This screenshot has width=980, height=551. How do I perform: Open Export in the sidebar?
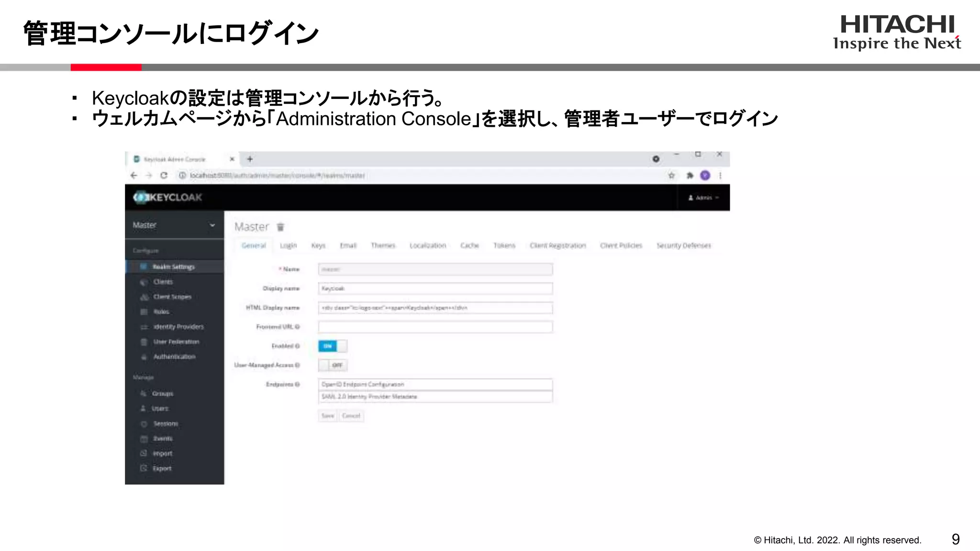(x=162, y=468)
